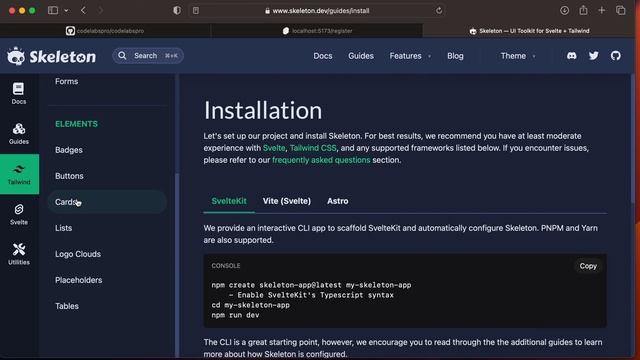Click the Skeleton skull logo icon
Screen dimensions: 640x360
pos(16,56)
